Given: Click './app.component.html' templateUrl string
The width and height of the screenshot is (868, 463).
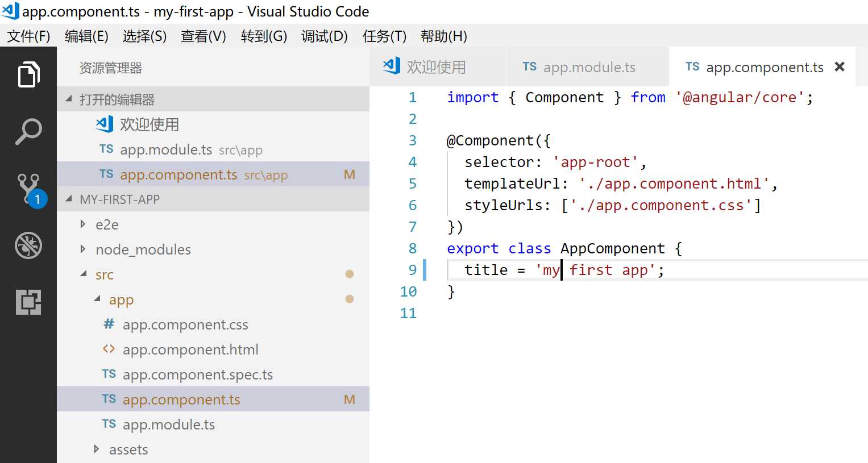Looking at the screenshot, I should (x=674, y=183).
